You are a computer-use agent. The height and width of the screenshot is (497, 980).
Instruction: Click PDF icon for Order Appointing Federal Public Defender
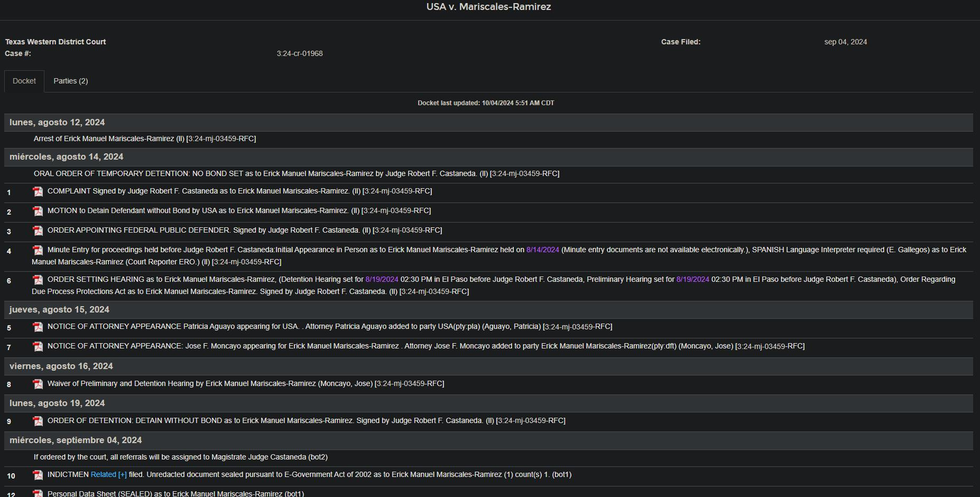(x=38, y=231)
